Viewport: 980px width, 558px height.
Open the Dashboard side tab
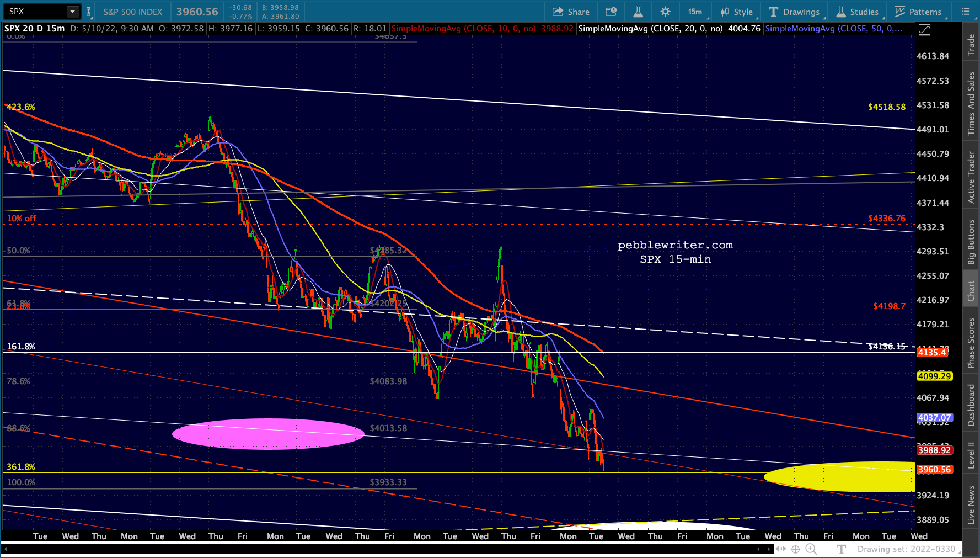pyautogui.click(x=971, y=405)
